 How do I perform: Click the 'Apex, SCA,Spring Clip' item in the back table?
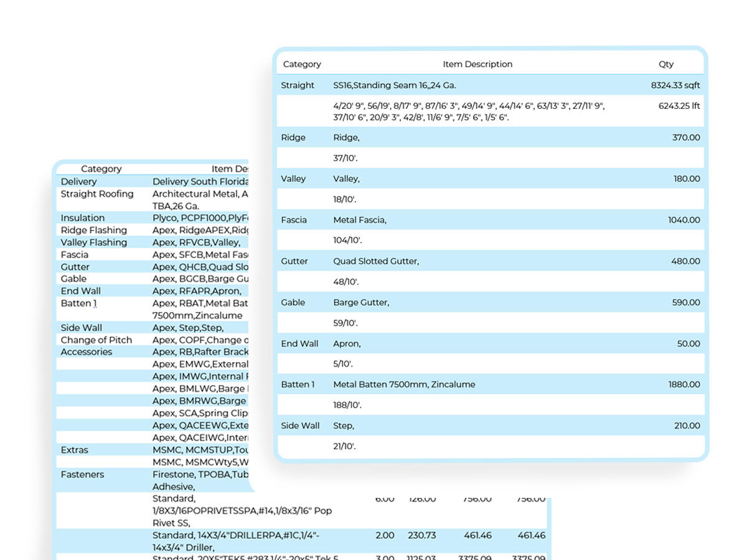point(200,413)
